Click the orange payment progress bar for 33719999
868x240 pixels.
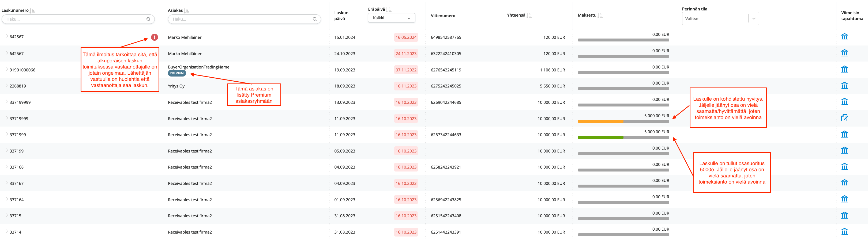(600, 121)
